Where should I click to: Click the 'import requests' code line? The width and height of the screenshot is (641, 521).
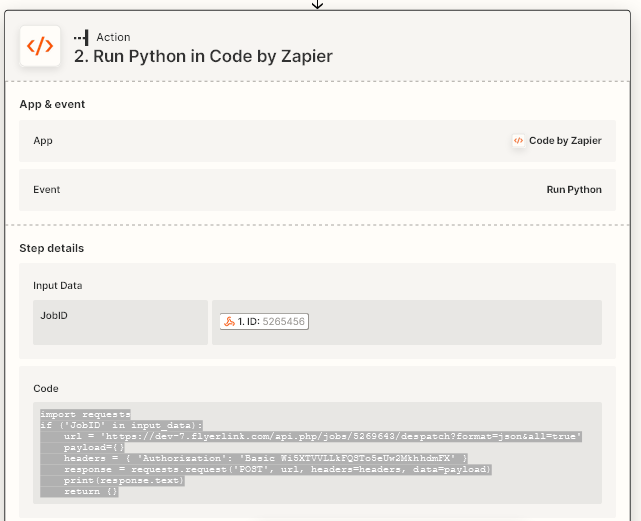[85, 414]
